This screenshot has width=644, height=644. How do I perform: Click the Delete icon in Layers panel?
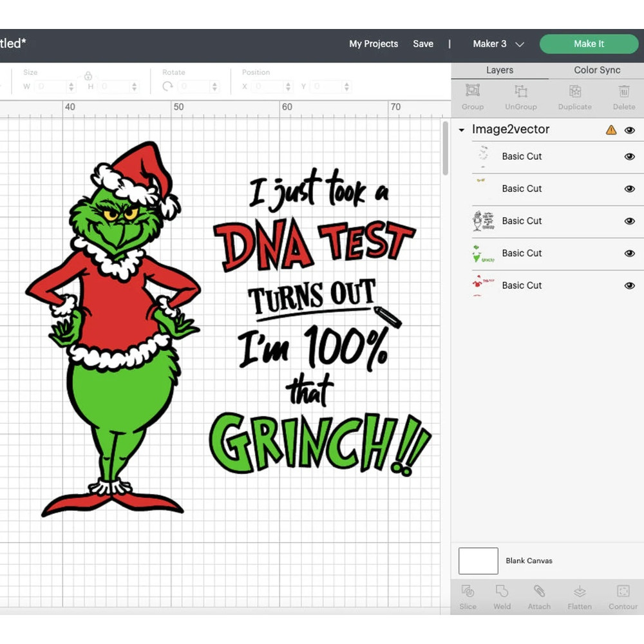click(x=623, y=97)
